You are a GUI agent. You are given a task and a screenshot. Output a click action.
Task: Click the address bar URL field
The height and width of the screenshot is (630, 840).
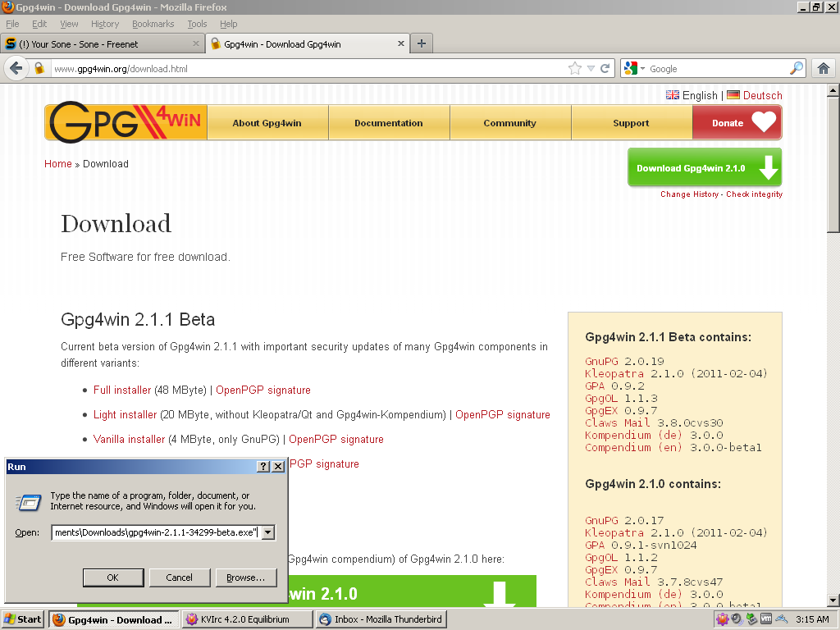[x=308, y=69]
